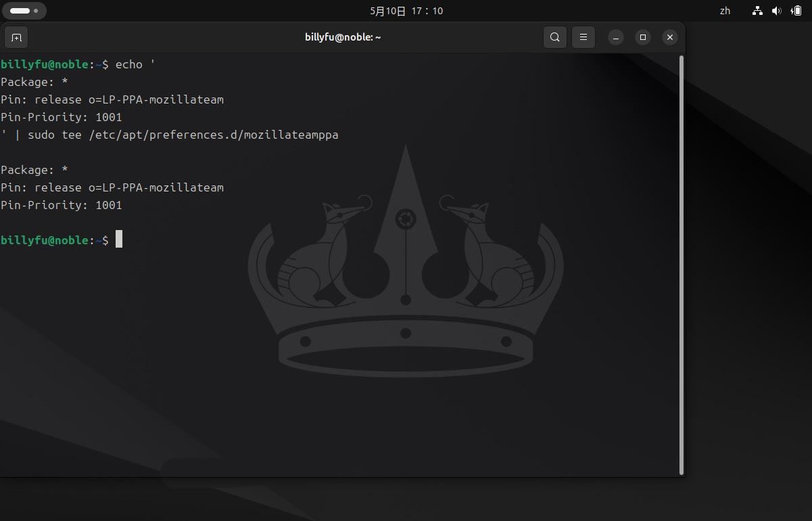Click the billyfu@noble window title
Image resolution: width=812 pixels, height=521 pixels.
click(x=343, y=37)
